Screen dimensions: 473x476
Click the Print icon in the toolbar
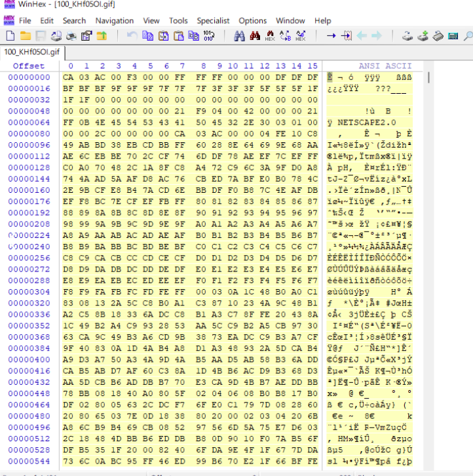tap(71, 35)
